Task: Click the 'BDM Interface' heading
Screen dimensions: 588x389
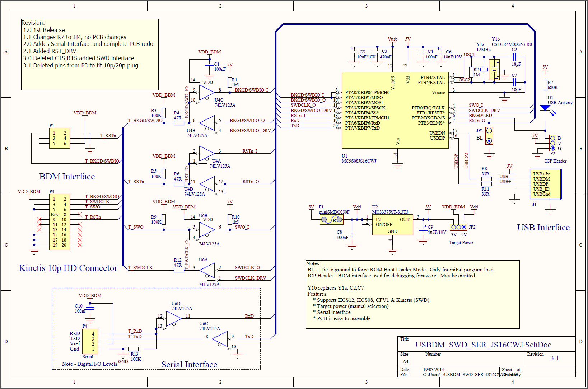Action: point(67,177)
